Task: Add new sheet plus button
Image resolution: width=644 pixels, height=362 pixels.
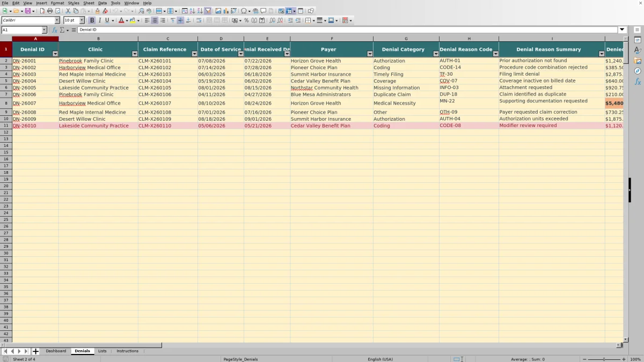Action: pyautogui.click(x=36, y=351)
